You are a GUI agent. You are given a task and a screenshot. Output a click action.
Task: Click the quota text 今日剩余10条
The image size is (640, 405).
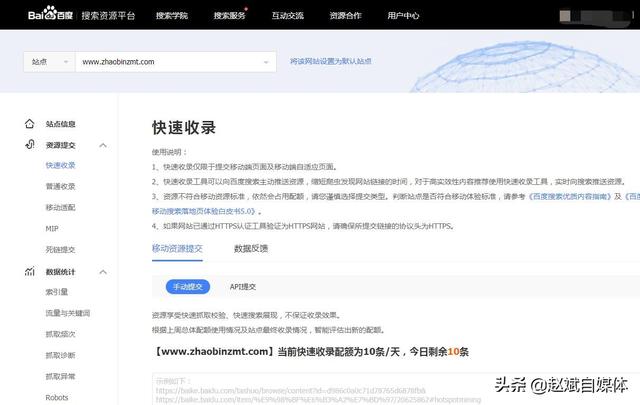click(x=439, y=352)
